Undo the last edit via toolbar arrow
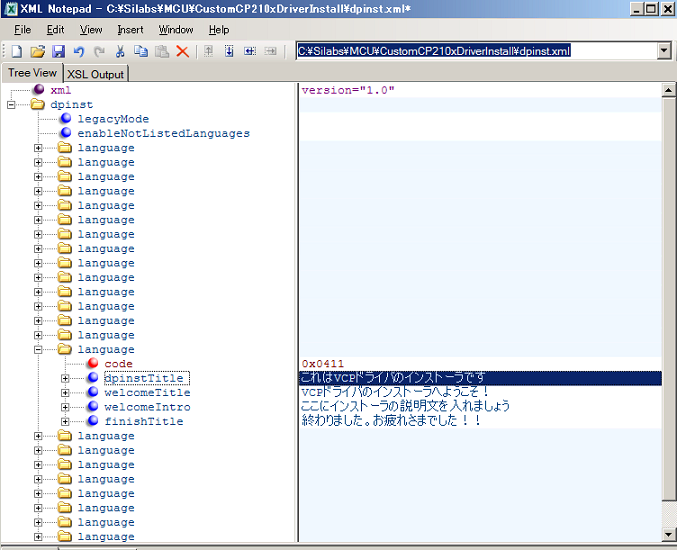 [79, 51]
